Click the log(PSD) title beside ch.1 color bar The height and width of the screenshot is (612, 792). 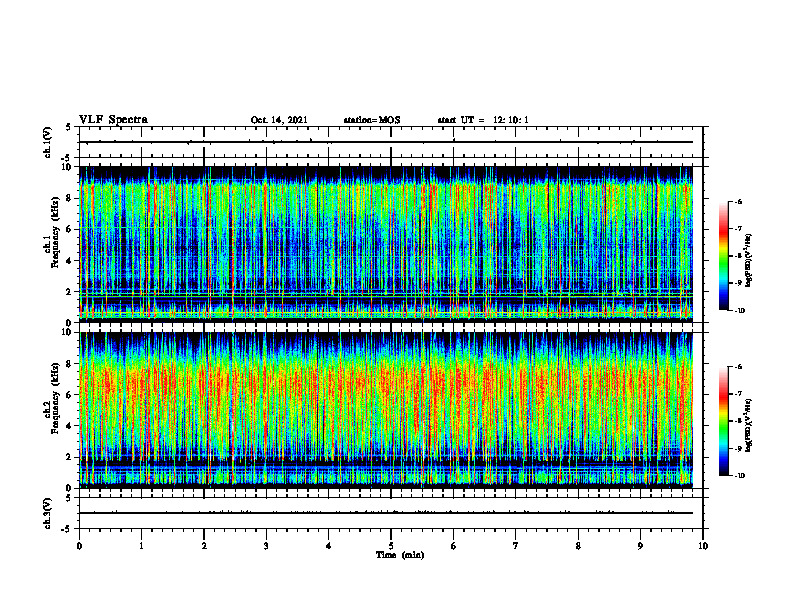coord(749,260)
